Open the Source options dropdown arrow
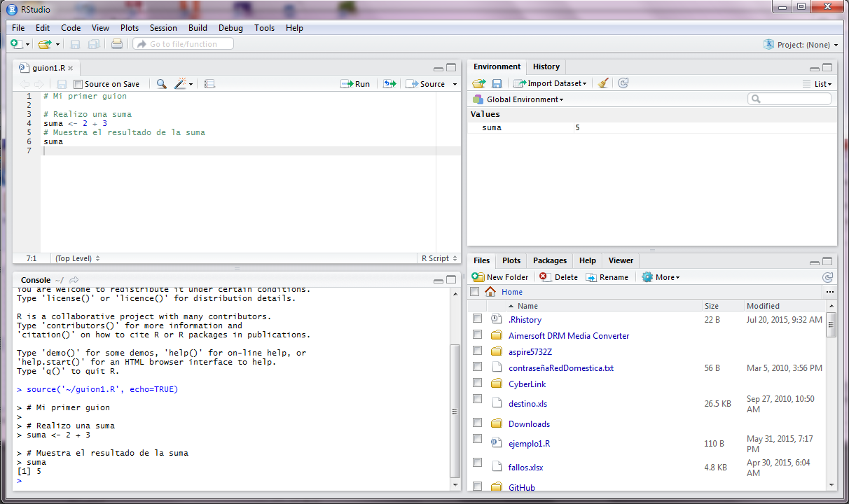 tap(455, 84)
